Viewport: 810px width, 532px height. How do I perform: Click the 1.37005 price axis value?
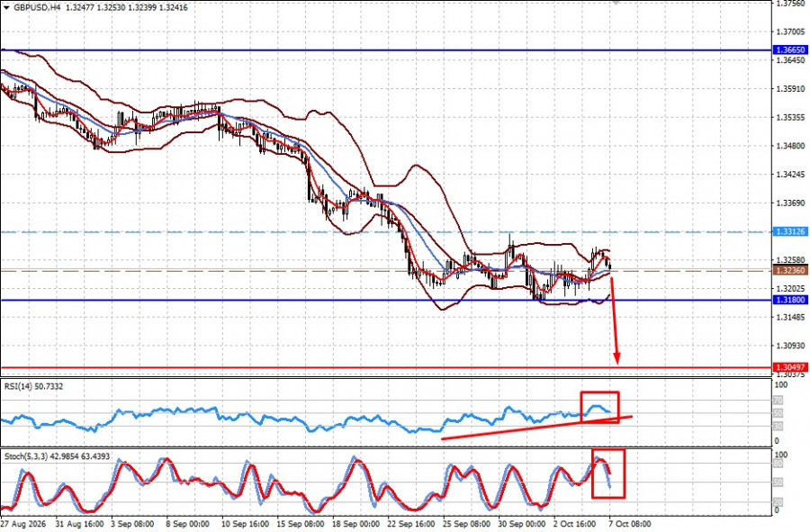coord(790,32)
